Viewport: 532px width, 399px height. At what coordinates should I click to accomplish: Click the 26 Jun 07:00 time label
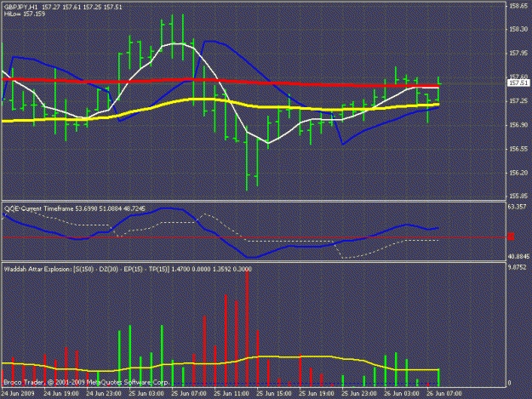[x=444, y=394]
